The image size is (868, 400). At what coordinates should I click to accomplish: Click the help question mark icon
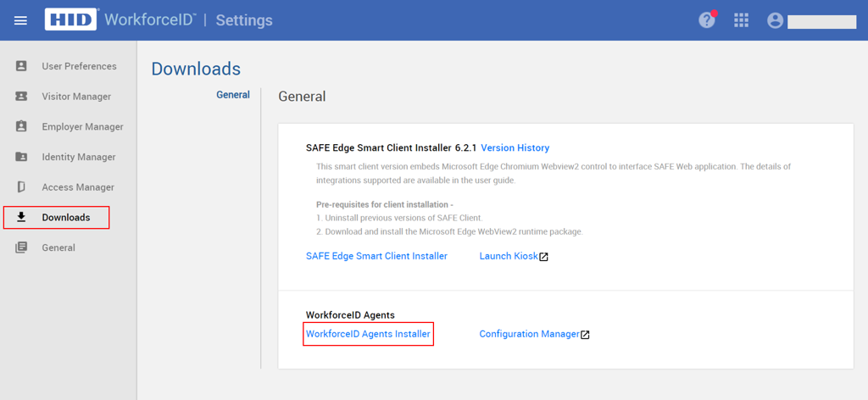point(706,20)
